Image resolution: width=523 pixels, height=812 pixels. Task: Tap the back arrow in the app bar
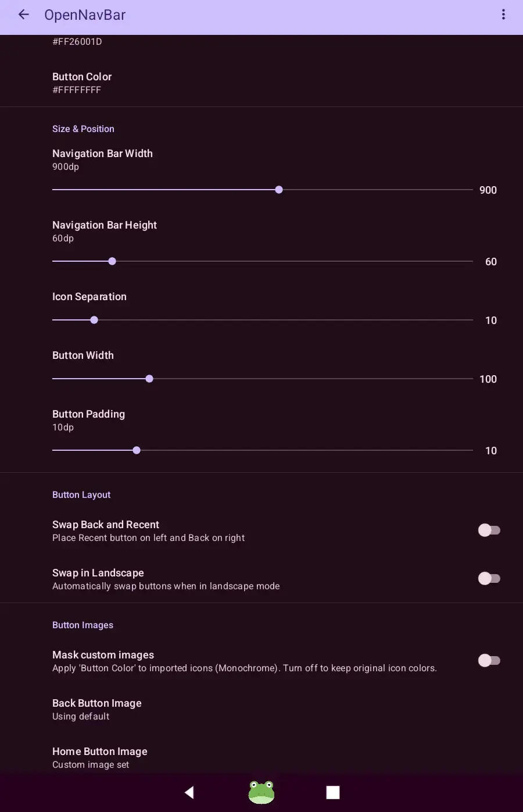23,15
